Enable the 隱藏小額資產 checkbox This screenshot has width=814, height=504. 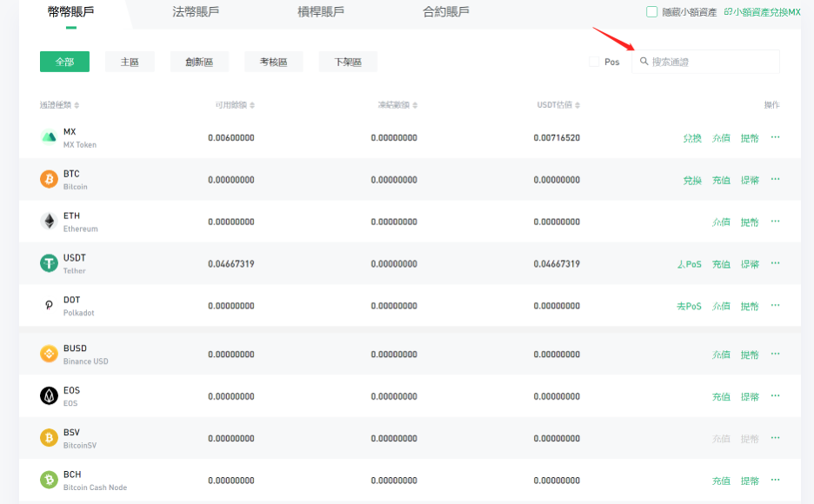[652, 12]
